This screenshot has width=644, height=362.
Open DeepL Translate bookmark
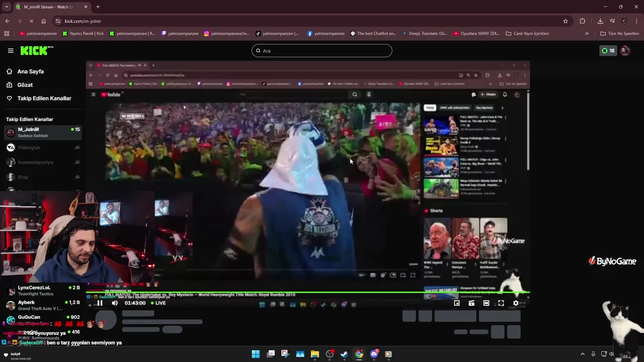425,34
